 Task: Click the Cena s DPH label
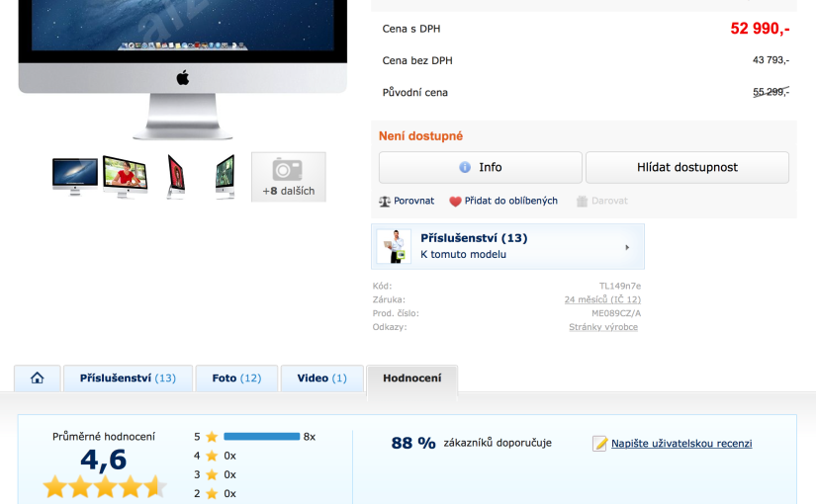[x=411, y=29]
